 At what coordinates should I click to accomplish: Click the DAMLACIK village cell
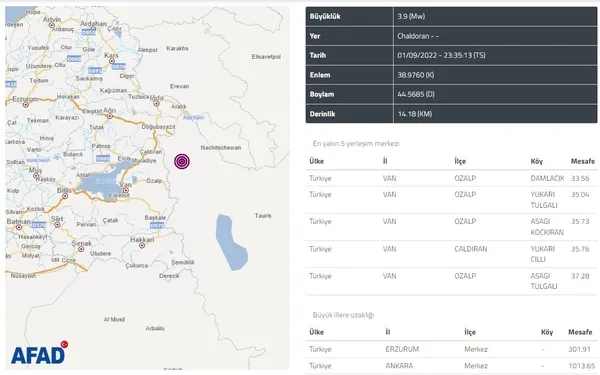click(x=547, y=178)
